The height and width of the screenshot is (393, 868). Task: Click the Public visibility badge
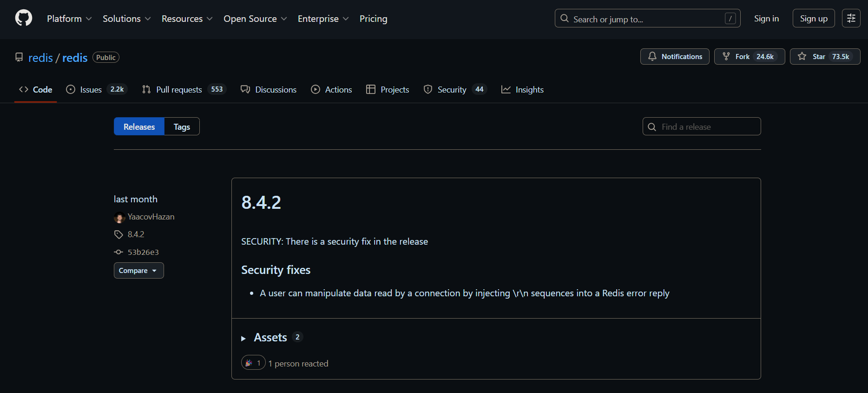tap(106, 57)
